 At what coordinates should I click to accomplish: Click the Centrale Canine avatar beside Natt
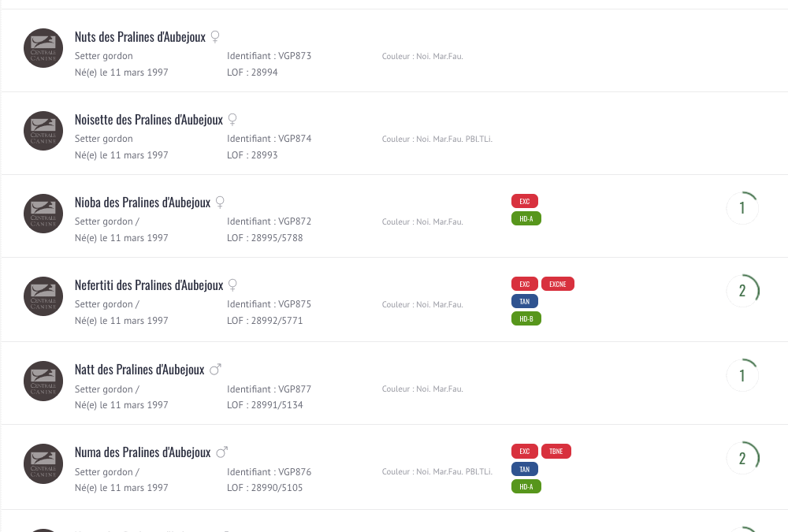pos(43,381)
